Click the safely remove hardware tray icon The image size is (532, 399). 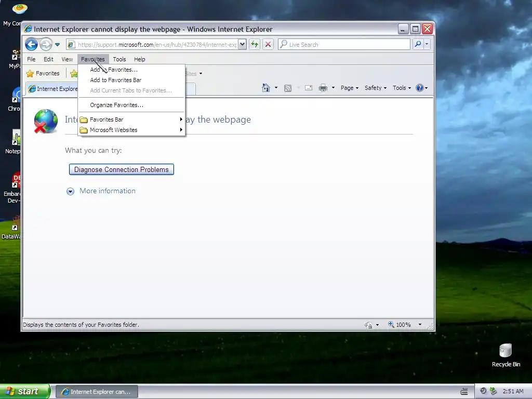click(x=494, y=391)
